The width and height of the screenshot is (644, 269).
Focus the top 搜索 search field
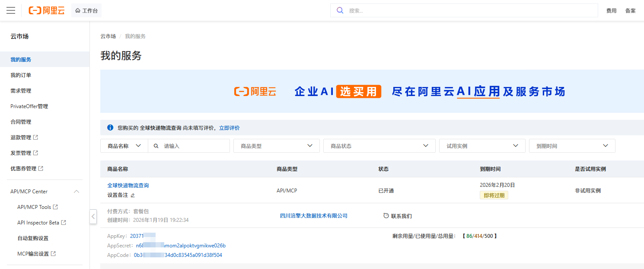[464, 10]
